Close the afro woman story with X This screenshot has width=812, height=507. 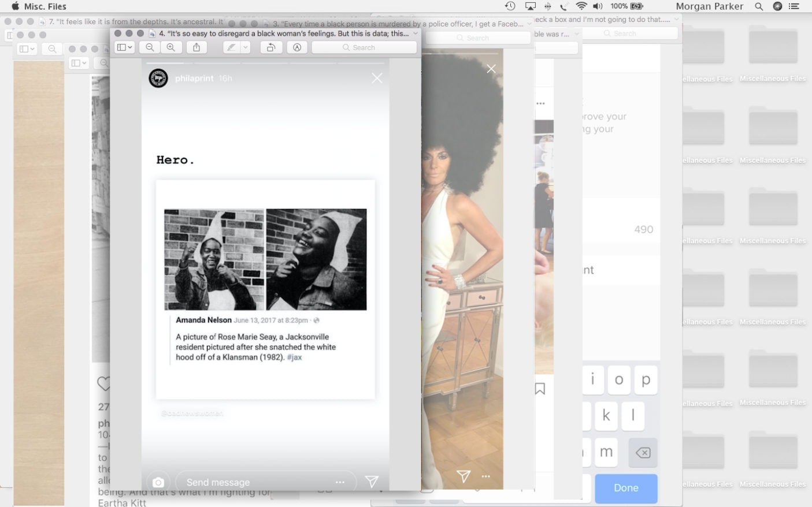(491, 69)
